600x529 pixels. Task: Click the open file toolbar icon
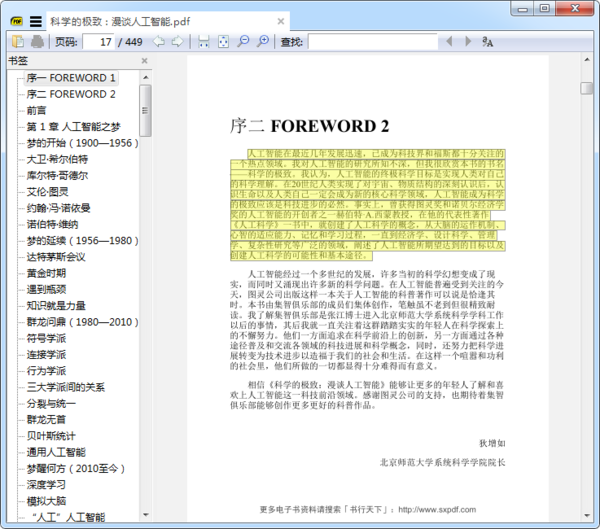click(17, 41)
